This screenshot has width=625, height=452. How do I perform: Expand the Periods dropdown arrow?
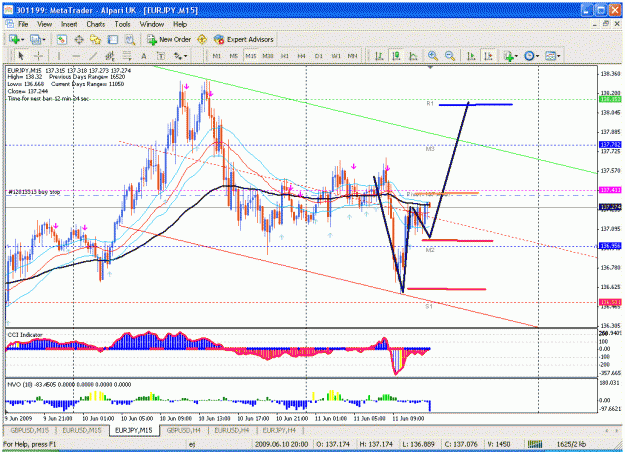coord(537,56)
